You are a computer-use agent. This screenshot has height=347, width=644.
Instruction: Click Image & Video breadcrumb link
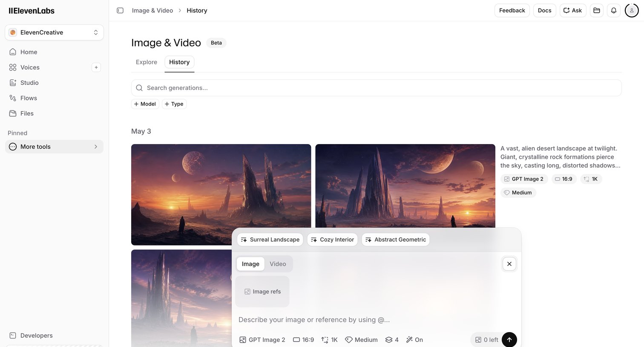[152, 10]
